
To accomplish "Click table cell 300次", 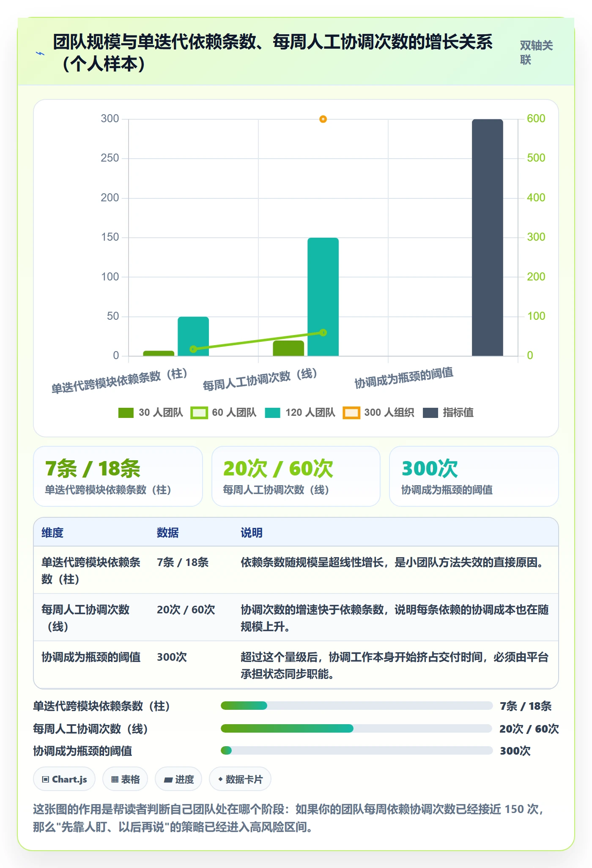I will (172, 657).
